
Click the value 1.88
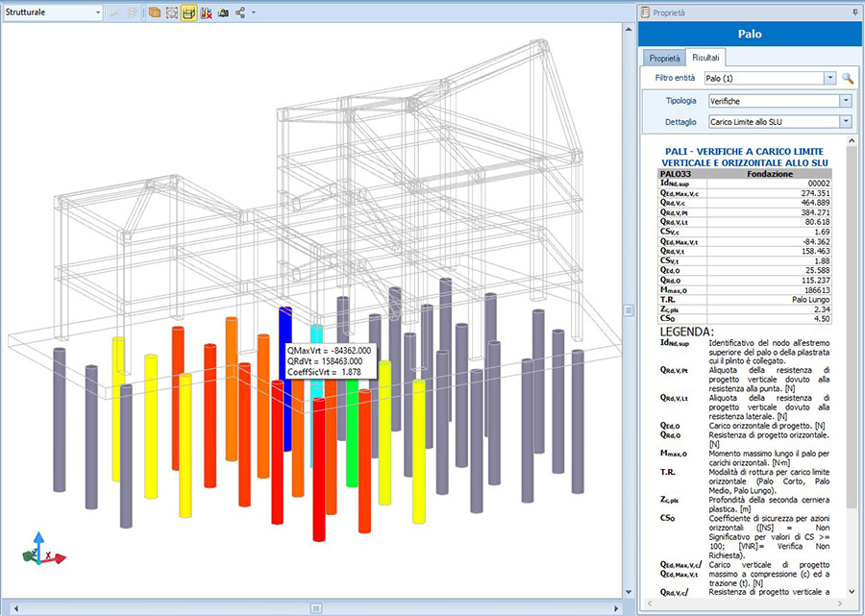click(x=822, y=260)
